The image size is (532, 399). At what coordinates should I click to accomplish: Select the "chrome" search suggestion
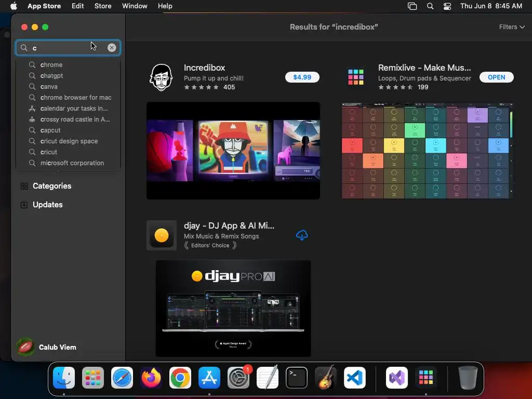coord(68,65)
